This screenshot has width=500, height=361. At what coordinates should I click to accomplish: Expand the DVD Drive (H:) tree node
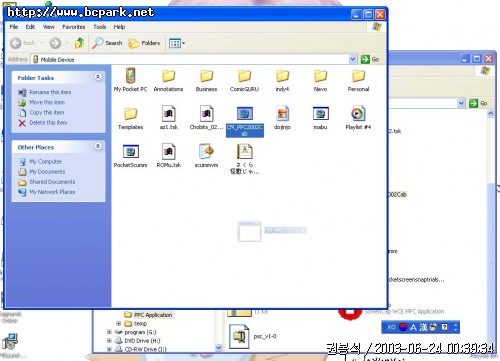point(109,341)
